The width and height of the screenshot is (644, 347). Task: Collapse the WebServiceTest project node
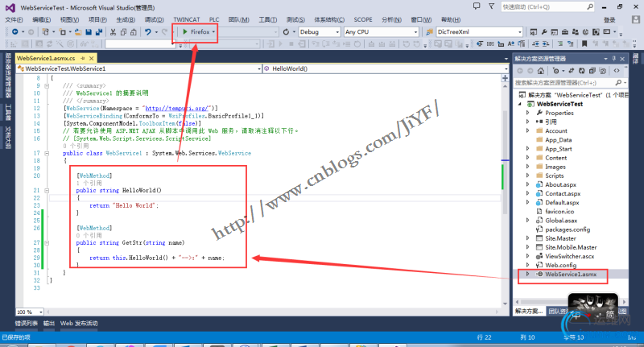click(520, 104)
